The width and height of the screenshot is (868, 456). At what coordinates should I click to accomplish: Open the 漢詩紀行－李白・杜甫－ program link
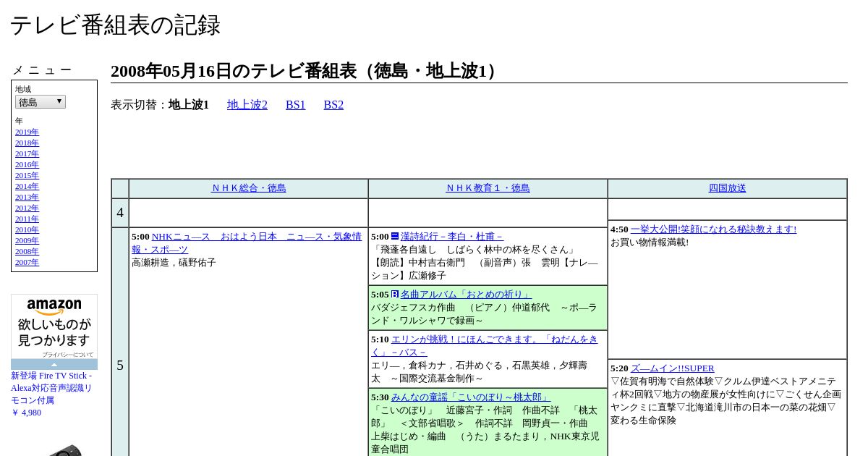click(x=452, y=237)
